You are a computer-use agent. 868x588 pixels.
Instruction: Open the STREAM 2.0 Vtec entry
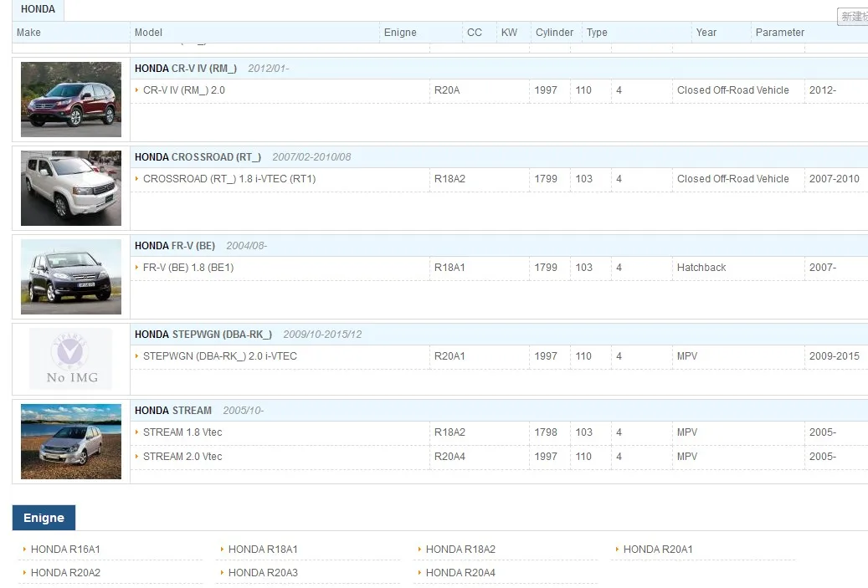tap(182, 457)
